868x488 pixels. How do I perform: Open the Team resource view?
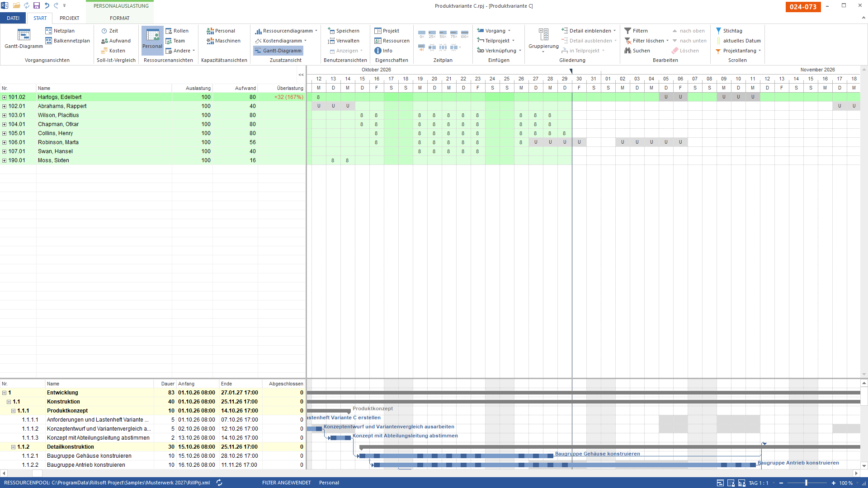click(x=175, y=41)
